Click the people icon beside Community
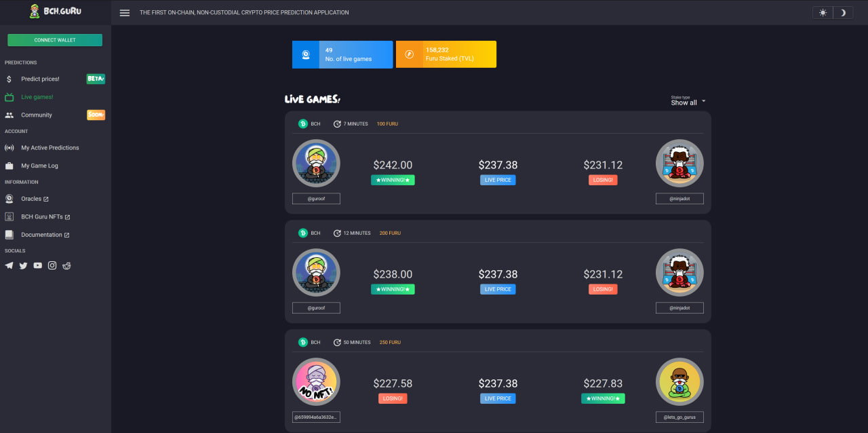The image size is (868, 433). click(x=9, y=115)
